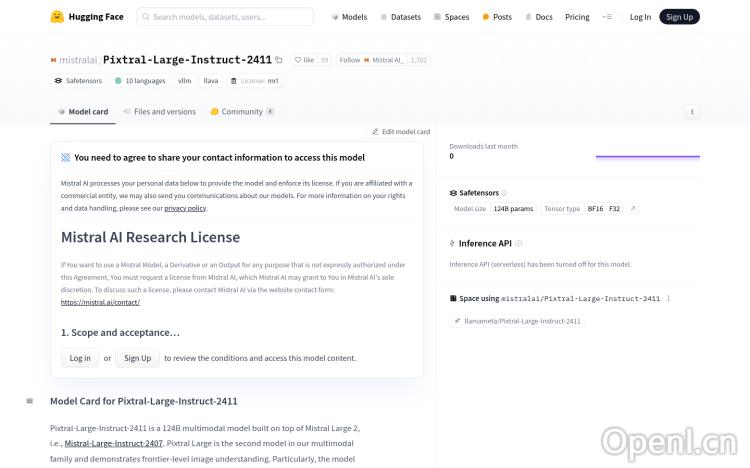Open Safetensors details arrow icon

632,209
